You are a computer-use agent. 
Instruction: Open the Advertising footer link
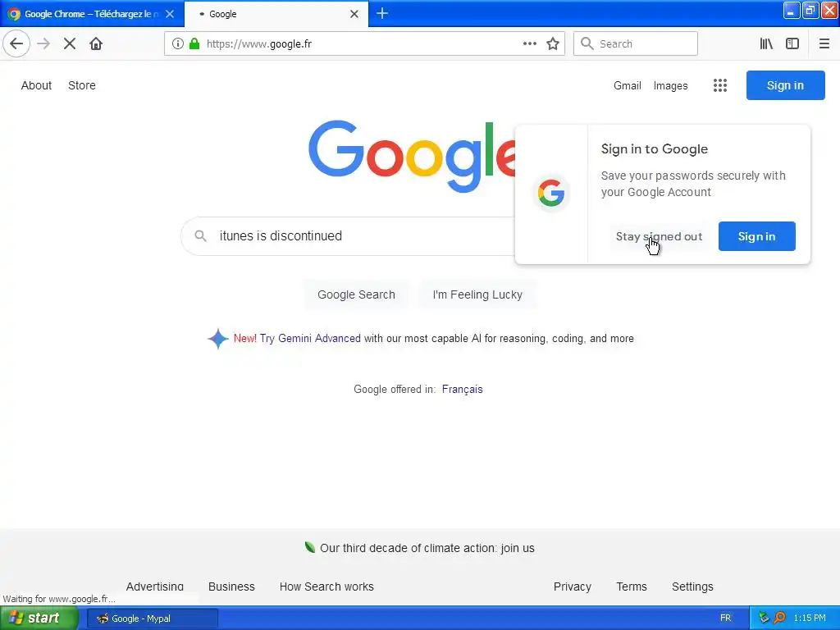(x=155, y=587)
